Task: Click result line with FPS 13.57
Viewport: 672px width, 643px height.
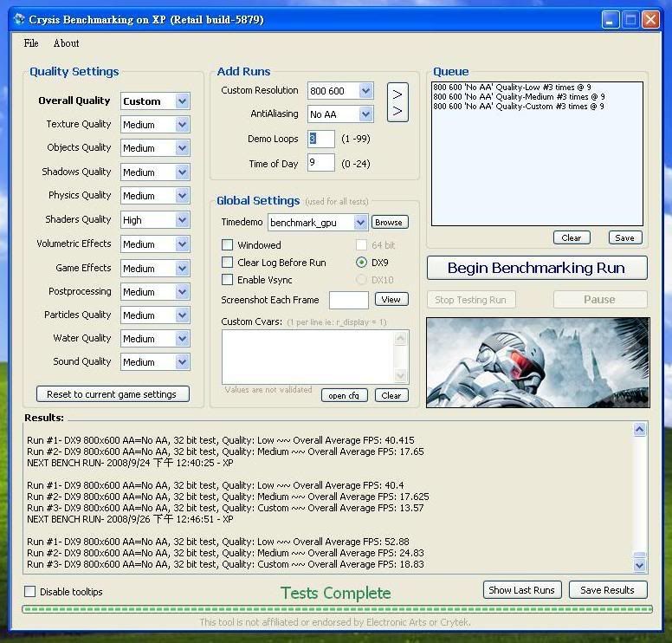Action: click(x=225, y=508)
